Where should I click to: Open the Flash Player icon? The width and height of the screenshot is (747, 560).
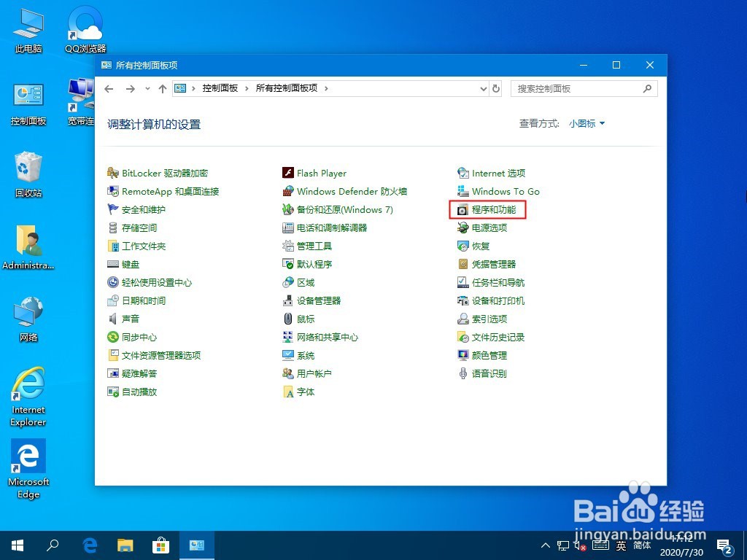[x=287, y=173]
